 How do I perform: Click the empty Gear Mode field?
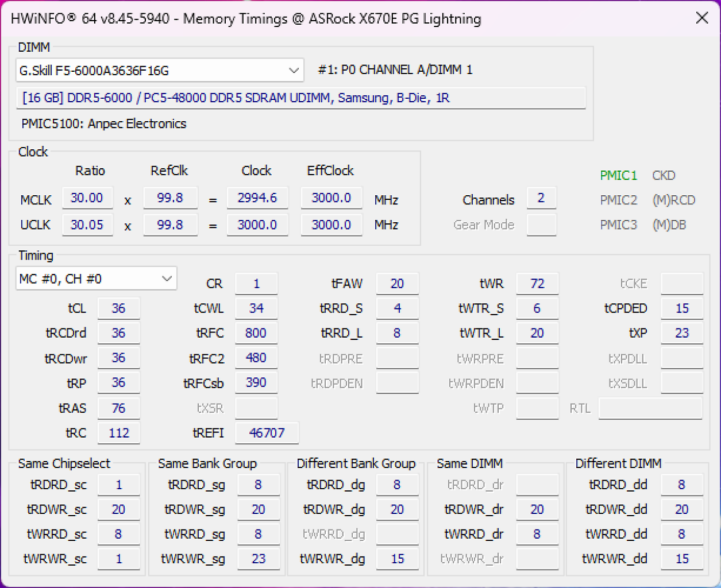pyautogui.click(x=541, y=225)
